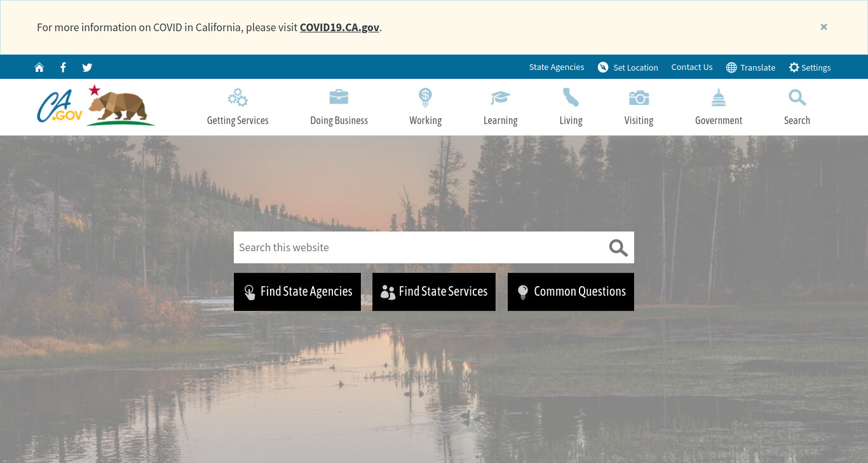
Task: Open the Translate dropdown
Action: [750, 67]
